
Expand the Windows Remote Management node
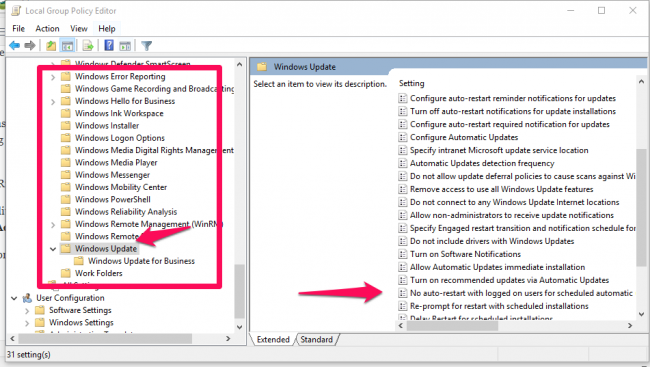click(53, 224)
